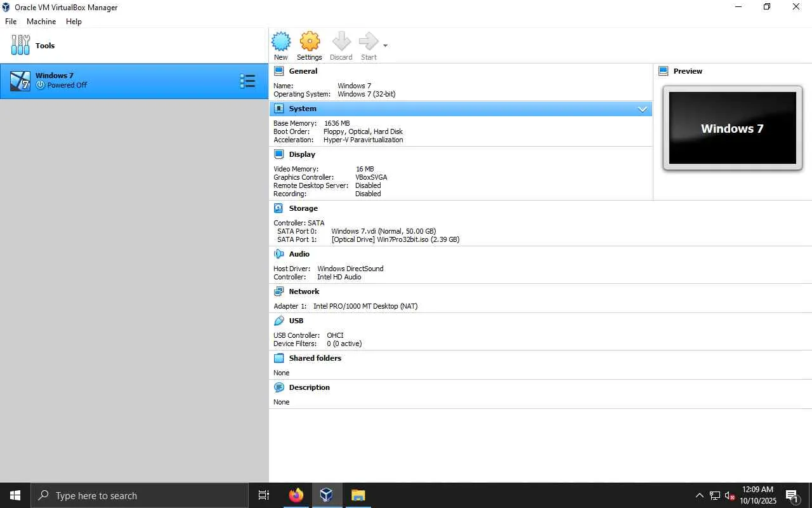Viewport: 812px width, 508px height.
Task: Open the Windows 7 VM list menu icon
Action: (247, 81)
